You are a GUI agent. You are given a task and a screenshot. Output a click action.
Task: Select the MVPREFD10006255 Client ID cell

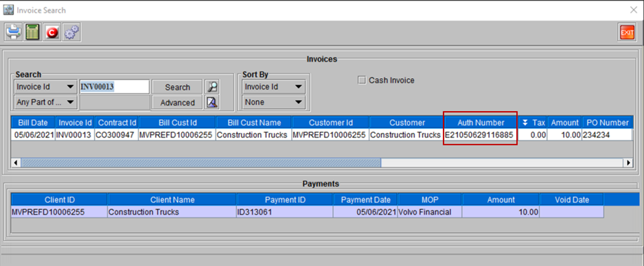pos(59,212)
